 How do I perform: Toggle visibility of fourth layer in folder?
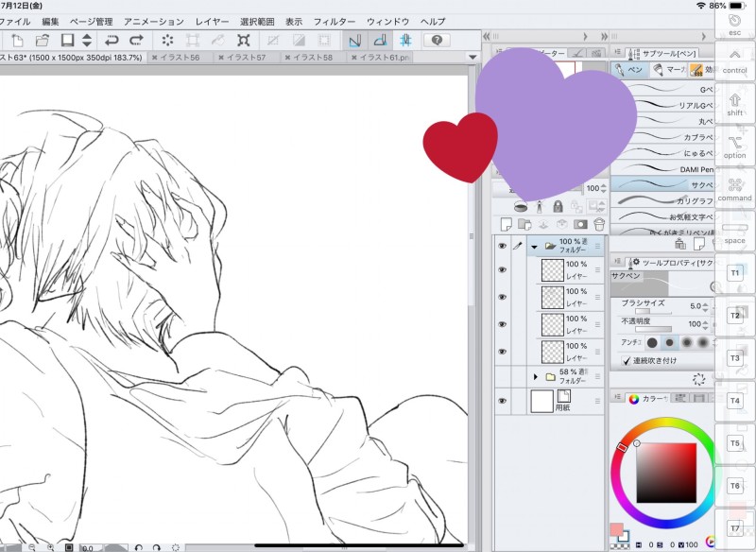[x=502, y=352]
